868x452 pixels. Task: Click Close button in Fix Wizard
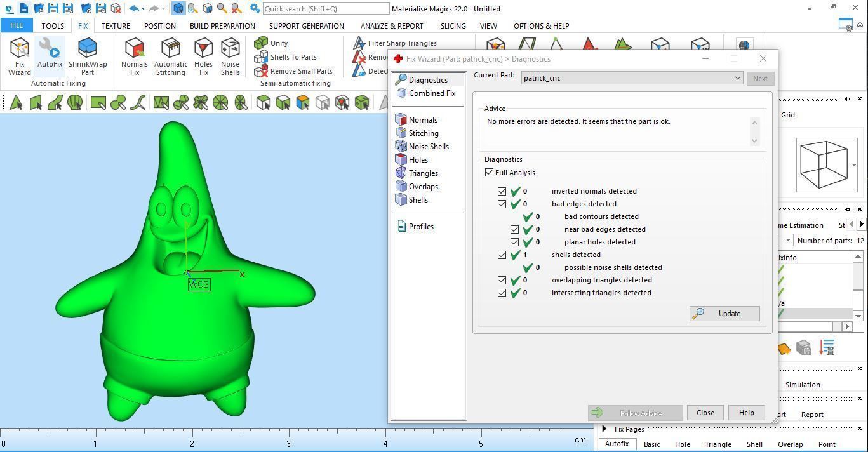[x=705, y=413]
